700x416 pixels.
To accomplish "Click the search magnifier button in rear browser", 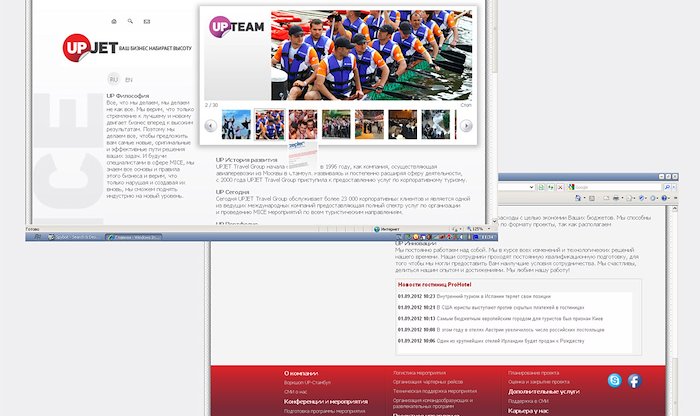I will click(667, 187).
